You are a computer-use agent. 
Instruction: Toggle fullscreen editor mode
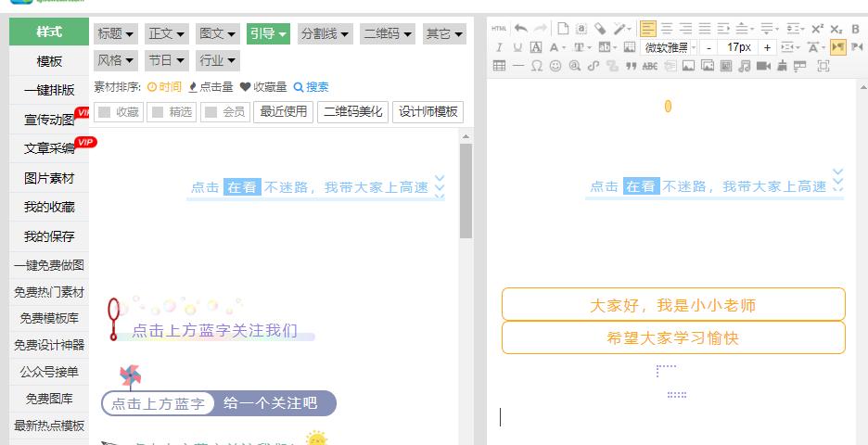(x=823, y=66)
